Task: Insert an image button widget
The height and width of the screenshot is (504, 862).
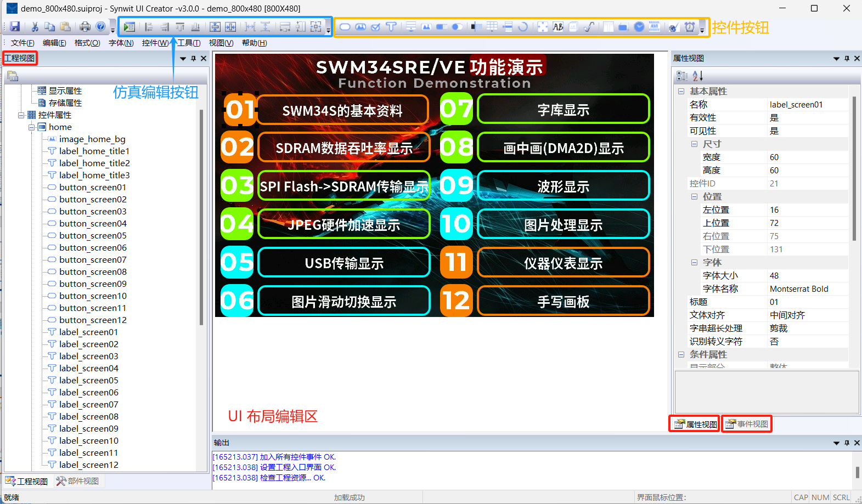Action: pyautogui.click(x=360, y=26)
